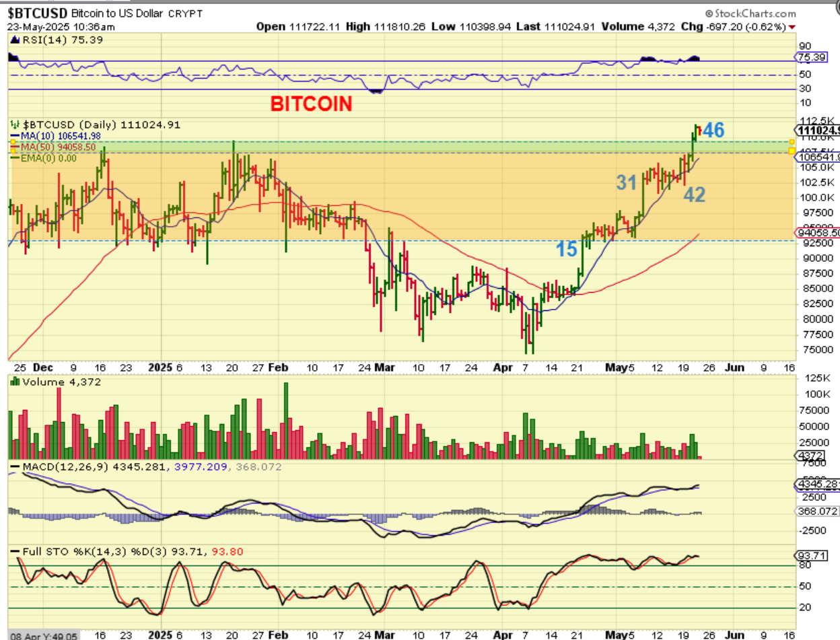This screenshot has width=840, height=640.
Task: Click the small icon before Full STO label
Action: [15, 552]
